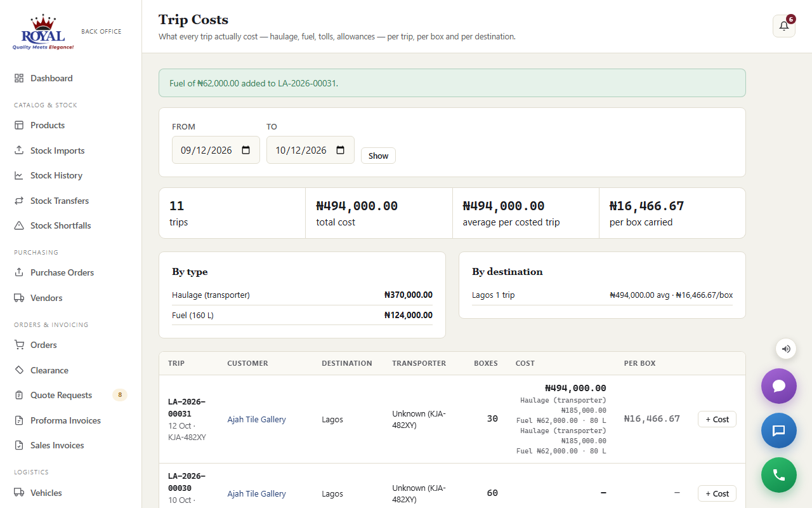
Task: Go to Dashboard menu item
Action: tap(70, 78)
